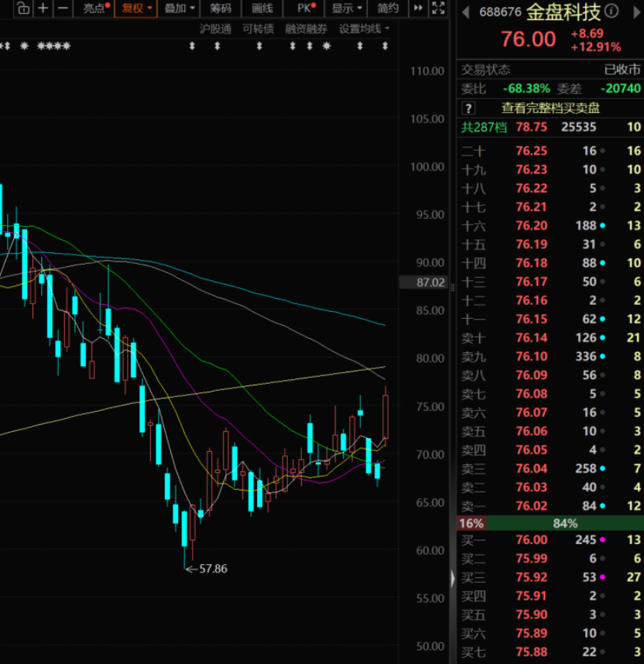This screenshot has height=664, width=644.
Task: Open info icon beside 金盘科技
Action: pos(611,11)
